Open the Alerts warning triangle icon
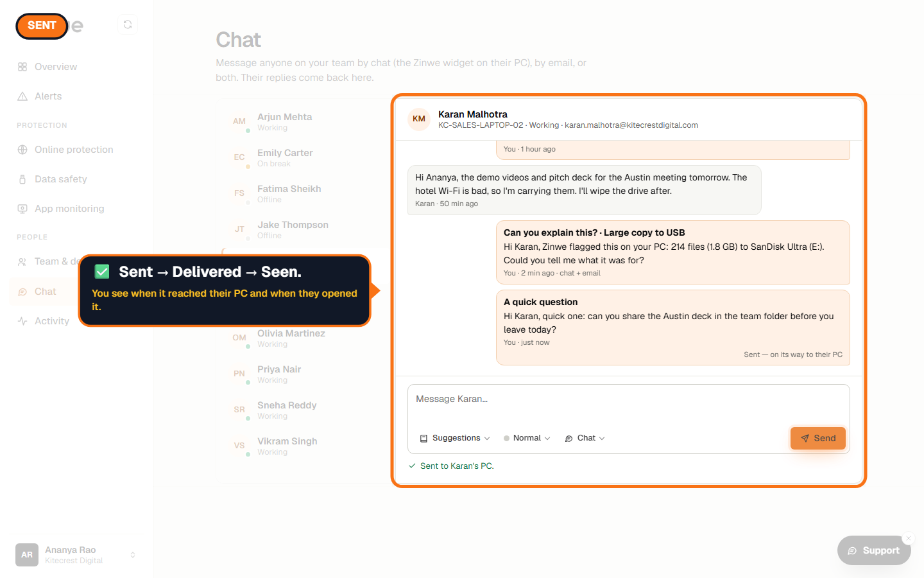 pyautogui.click(x=22, y=96)
